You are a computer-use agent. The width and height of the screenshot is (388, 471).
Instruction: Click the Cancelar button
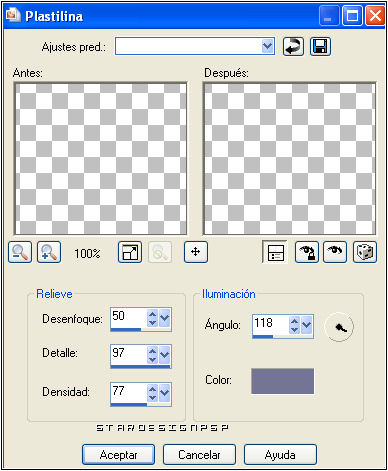199,455
